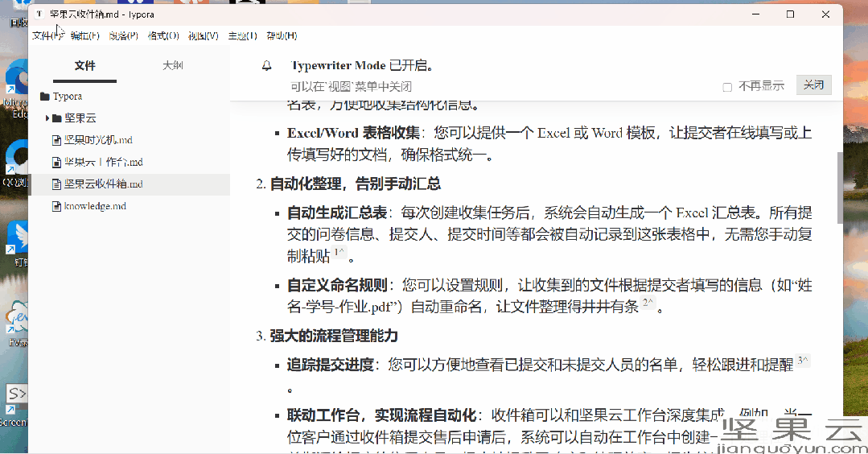The width and height of the screenshot is (868, 454).
Task: Click footnote marker 1^ after 制粘贴
Action: pos(339,252)
